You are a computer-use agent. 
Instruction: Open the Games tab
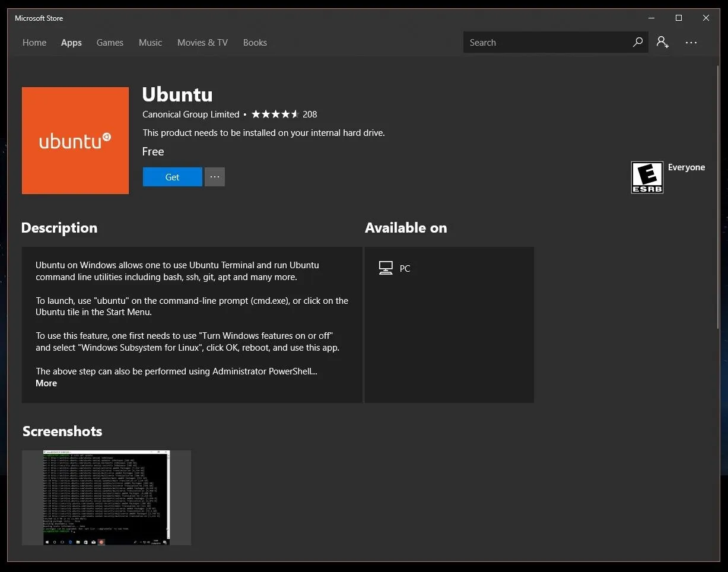pyautogui.click(x=110, y=43)
